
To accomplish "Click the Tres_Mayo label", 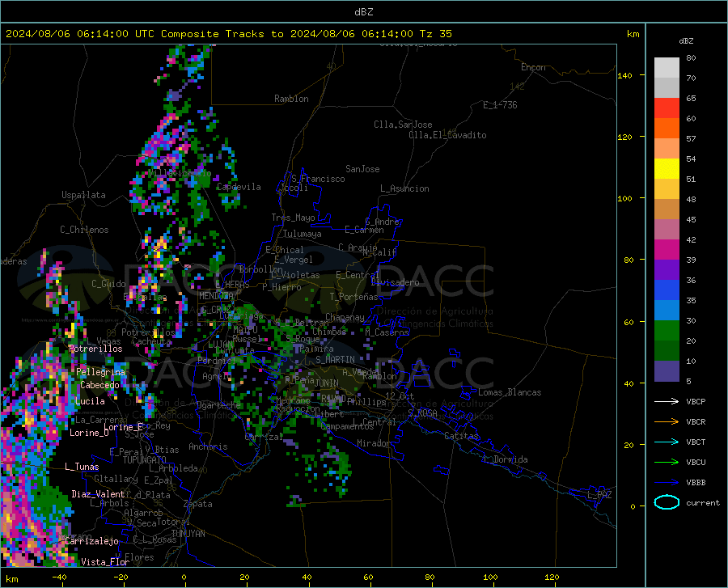I will click(293, 218).
